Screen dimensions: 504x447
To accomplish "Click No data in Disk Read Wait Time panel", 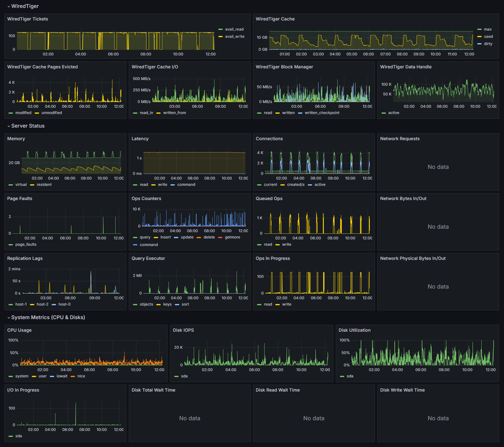I will [314, 418].
